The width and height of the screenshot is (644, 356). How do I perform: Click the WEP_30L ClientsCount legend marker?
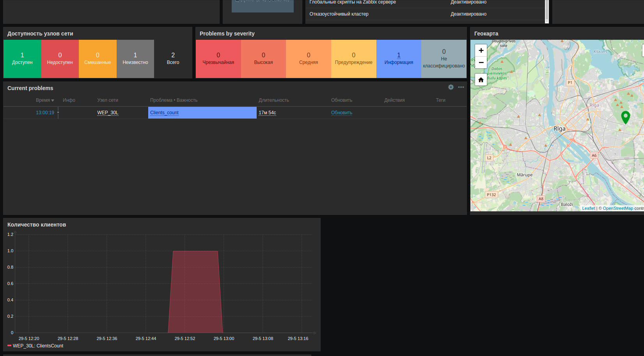click(9, 346)
